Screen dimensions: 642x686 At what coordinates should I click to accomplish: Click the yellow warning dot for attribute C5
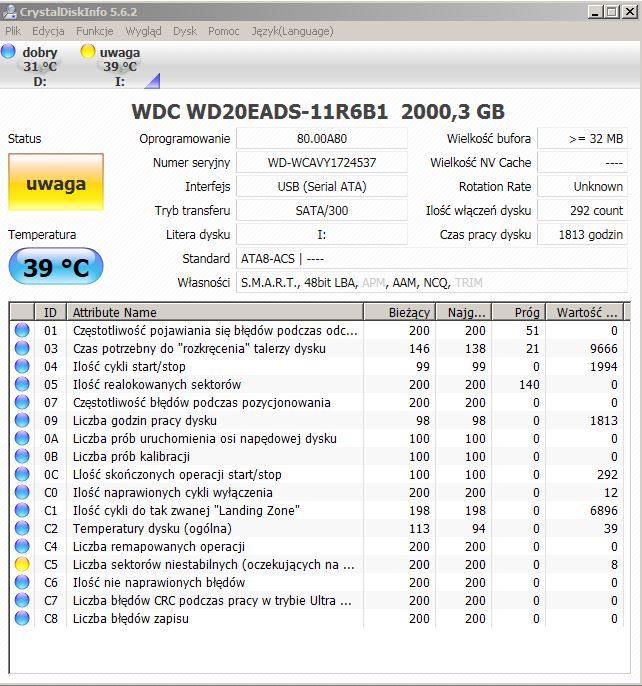(22, 564)
